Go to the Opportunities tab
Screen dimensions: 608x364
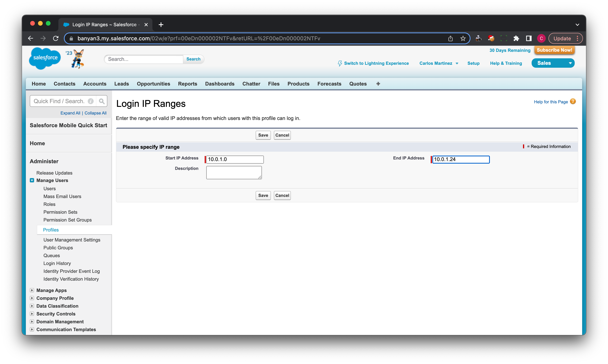click(153, 84)
